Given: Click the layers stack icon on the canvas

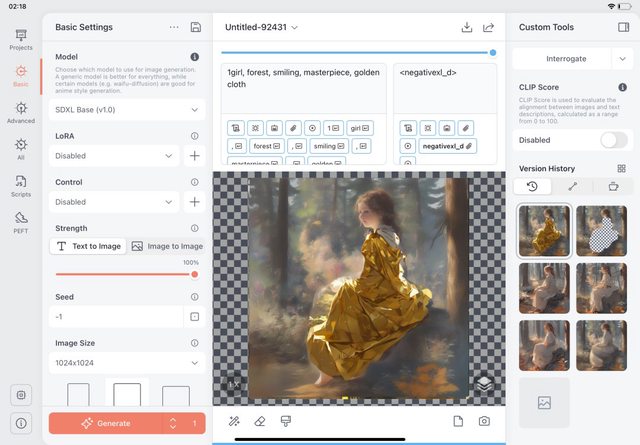Looking at the screenshot, I should (483, 383).
